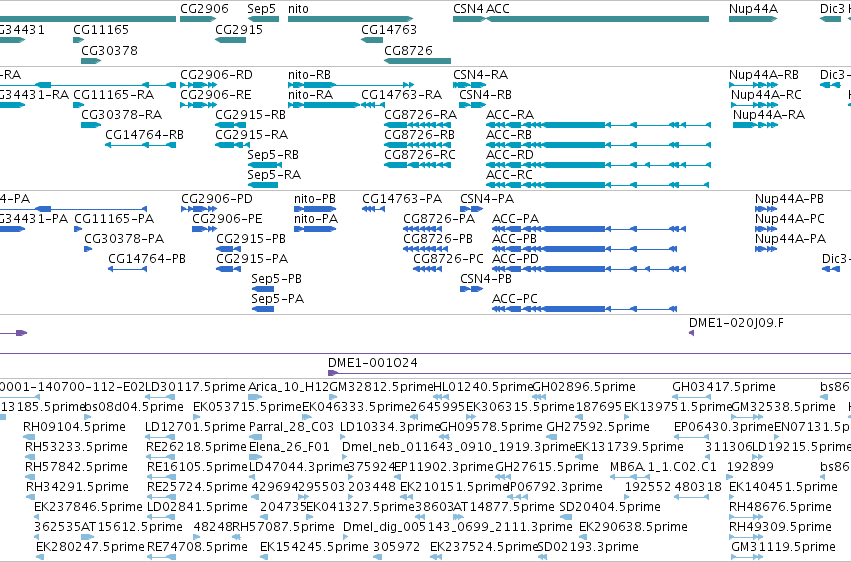Open the Nup44A-RC transcript label
The width and height of the screenshot is (851, 562).
pos(766,94)
